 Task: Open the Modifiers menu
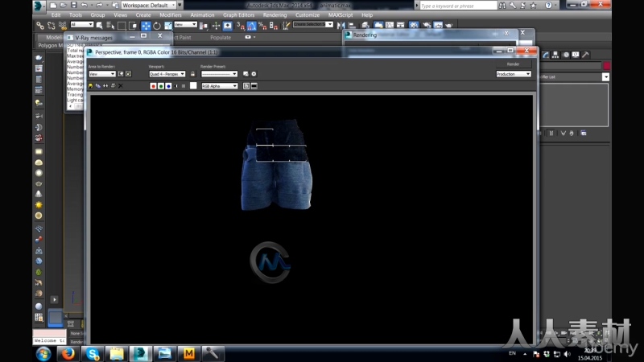coord(170,14)
